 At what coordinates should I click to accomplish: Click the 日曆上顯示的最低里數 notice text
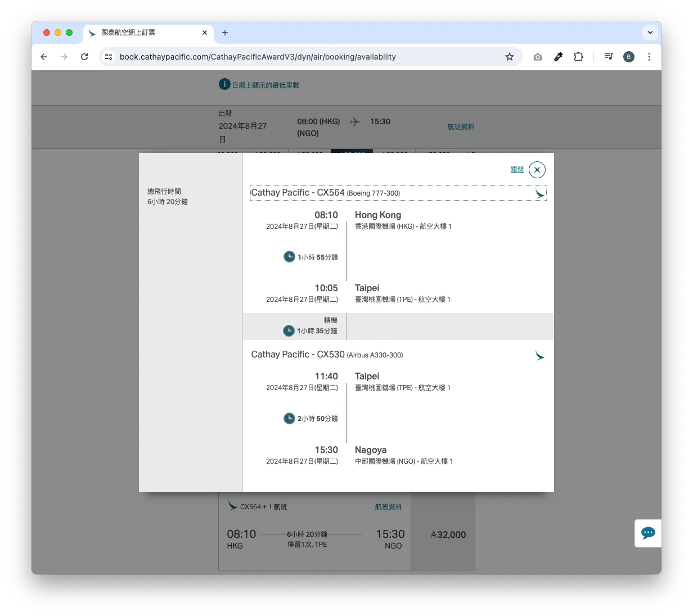(x=266, y=85)
